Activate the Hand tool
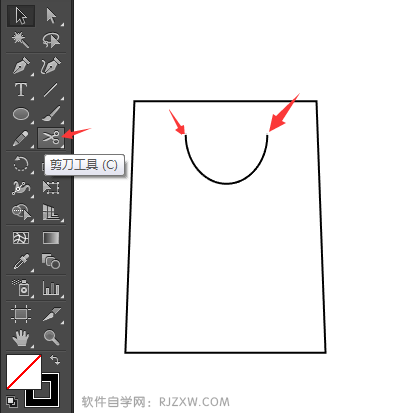397x413 pixels. coord(21,338)
